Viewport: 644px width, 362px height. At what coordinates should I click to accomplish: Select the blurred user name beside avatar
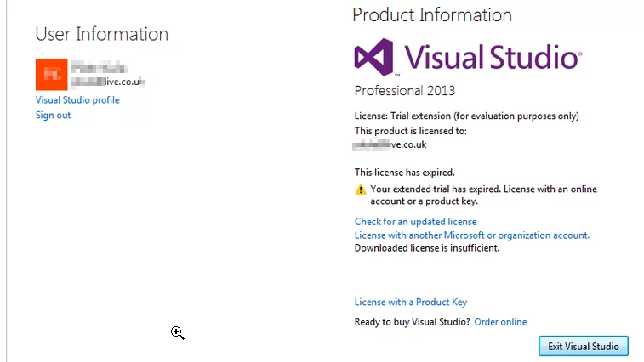pos(94,67)
